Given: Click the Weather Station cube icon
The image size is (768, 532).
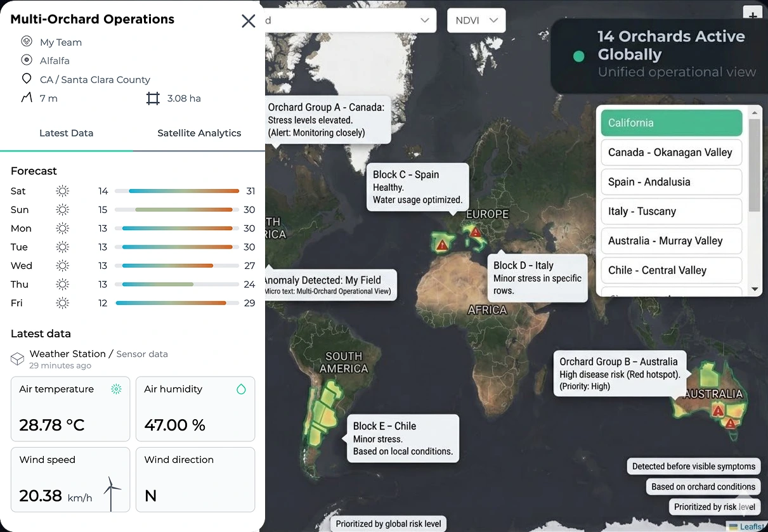Looking at the screenshot, I should [17, 359].
